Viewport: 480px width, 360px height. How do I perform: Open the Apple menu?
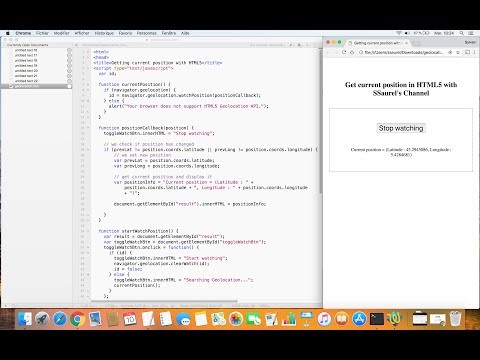(8, 33)
